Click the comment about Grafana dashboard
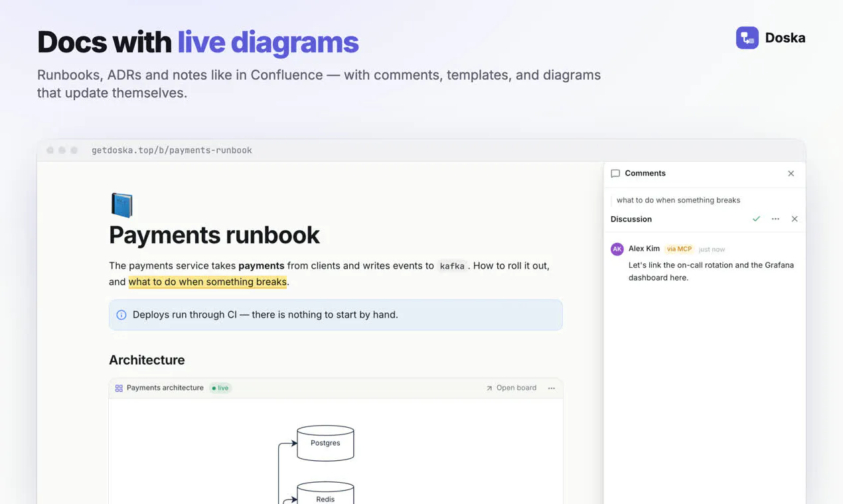The image size is (843, 504). tap(711, 271)
